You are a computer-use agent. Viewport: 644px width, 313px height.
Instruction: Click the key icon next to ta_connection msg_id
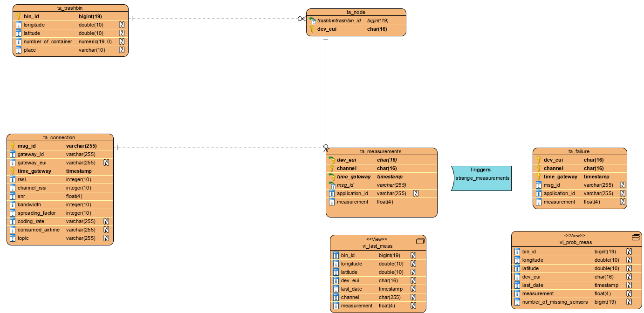pos(13,146)
